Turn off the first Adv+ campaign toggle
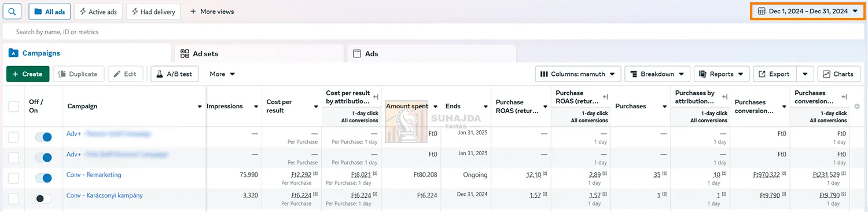This screenshot has height=212, width=868. pos(43,137)
